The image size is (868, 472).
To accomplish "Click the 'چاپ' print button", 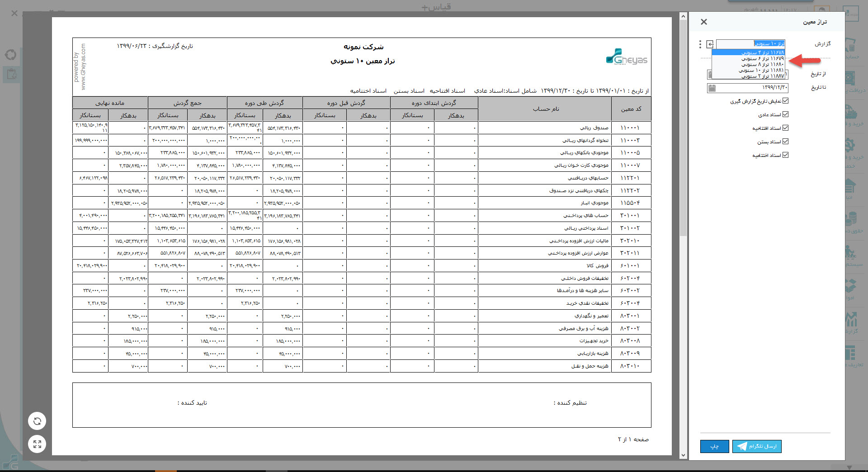I will tap(714, 446).
